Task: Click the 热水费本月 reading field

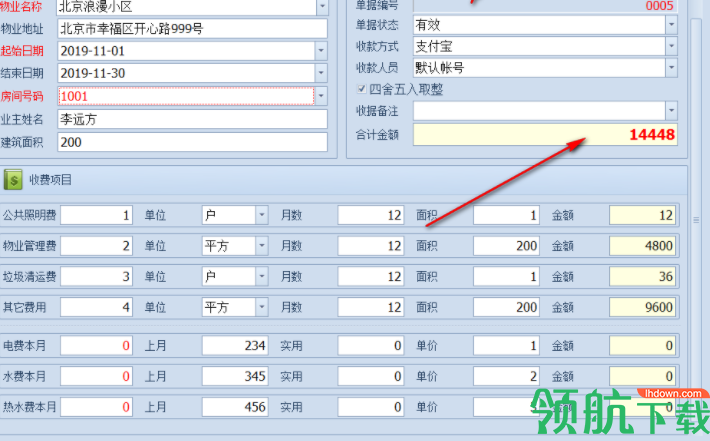Action: click(x=96, y=407)
